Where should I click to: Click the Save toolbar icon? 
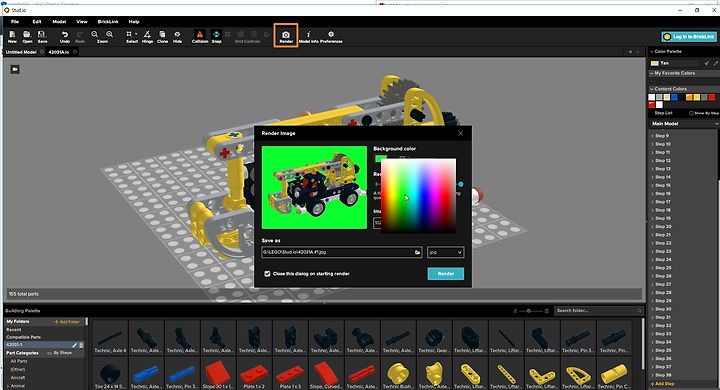pos(42,34)
